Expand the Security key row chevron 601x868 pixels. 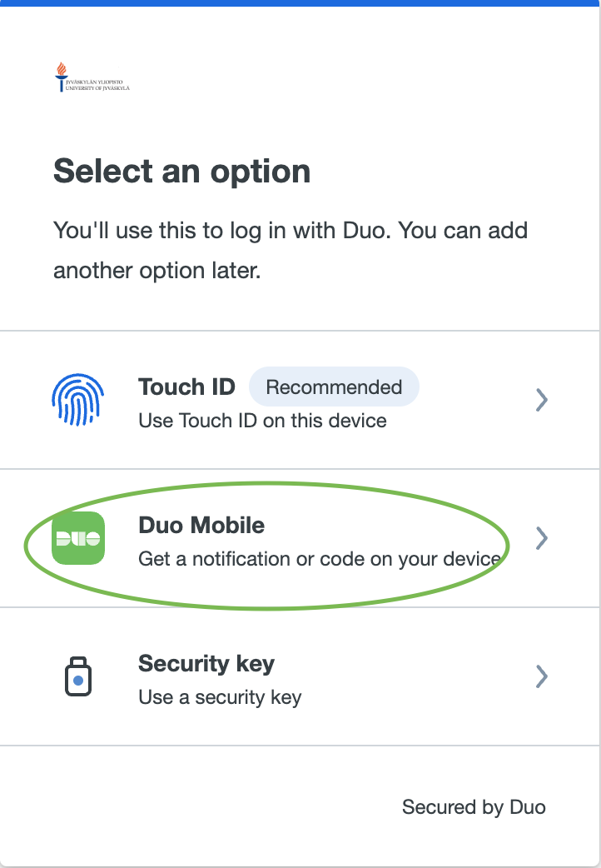pos(542,676)
